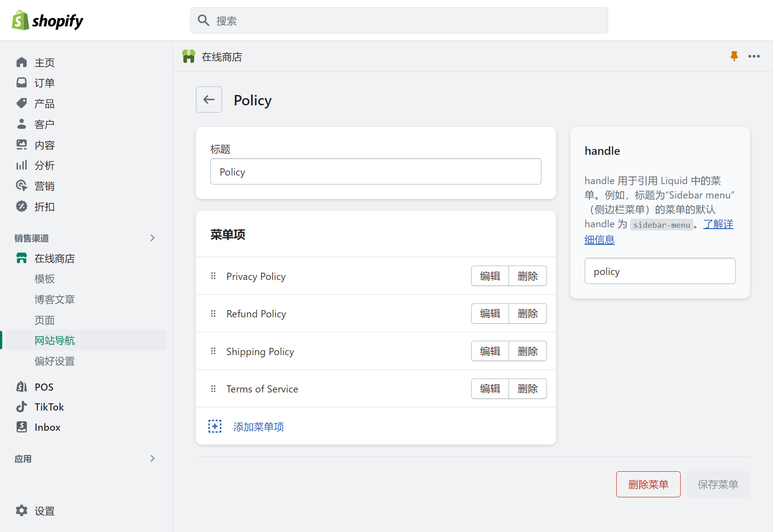
Task: Click the search magnifier icon
Action: [204, 20]
